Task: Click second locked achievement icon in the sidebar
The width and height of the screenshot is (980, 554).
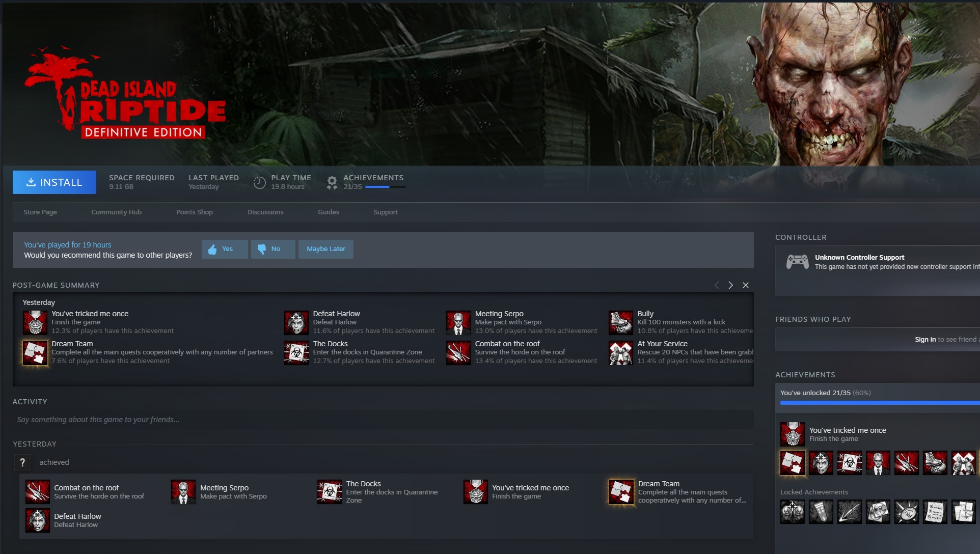Action: tap(821, 512)
